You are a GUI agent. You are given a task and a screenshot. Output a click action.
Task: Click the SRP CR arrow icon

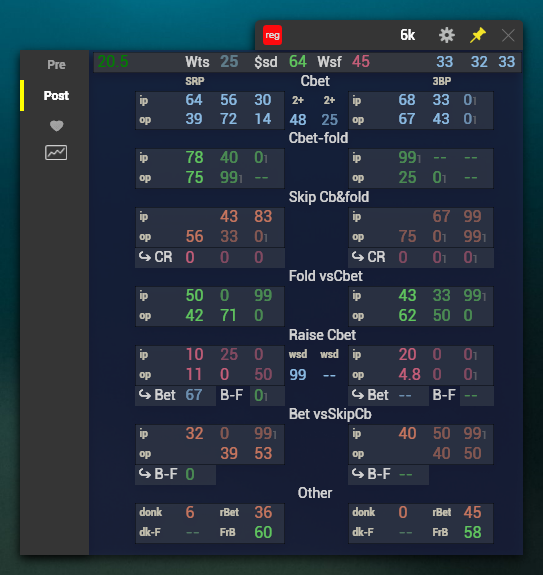[145, 257]
